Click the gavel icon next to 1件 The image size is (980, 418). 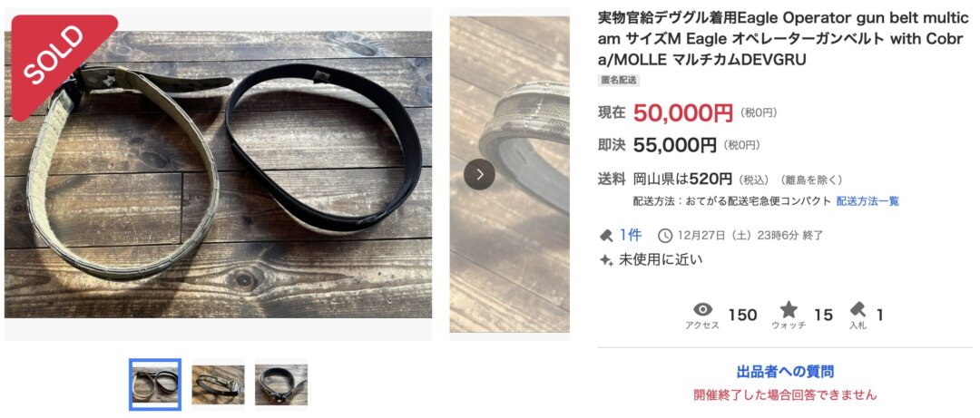[x=605, y=236]
